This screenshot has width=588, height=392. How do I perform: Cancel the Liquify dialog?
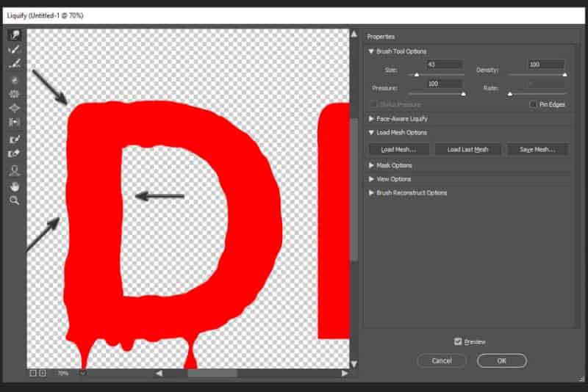(442, 360)
